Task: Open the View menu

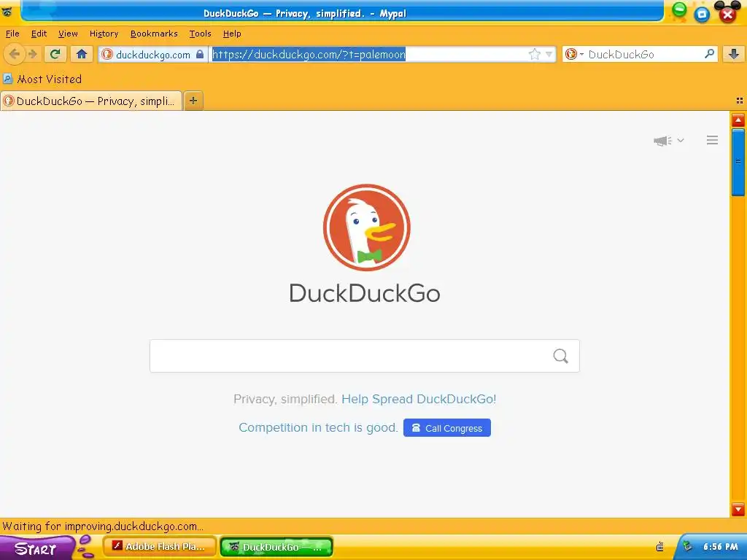Action: coord(68,34)
